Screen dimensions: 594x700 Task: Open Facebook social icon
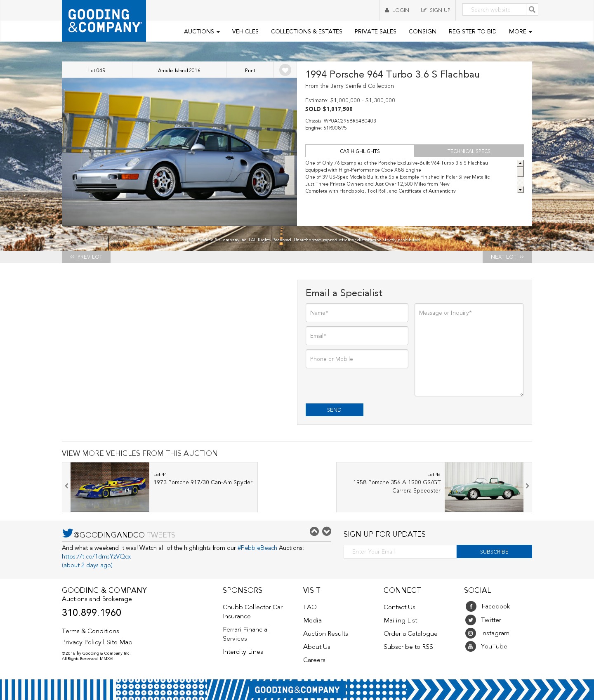coord(471,606)
